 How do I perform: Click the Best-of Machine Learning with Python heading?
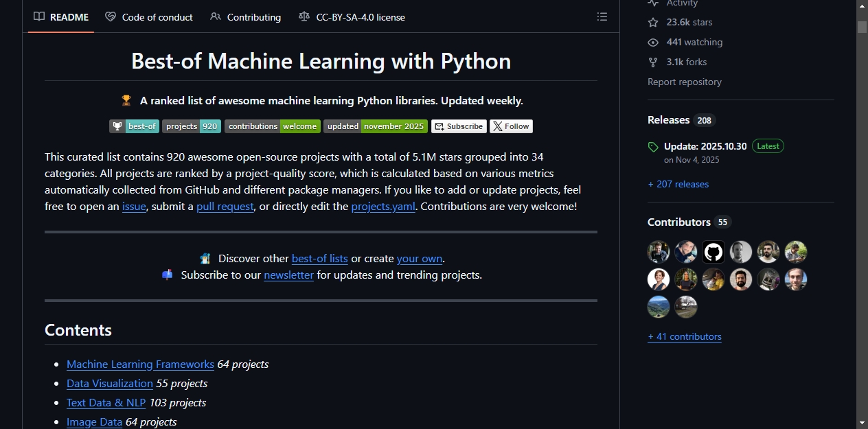click(321, 61)
